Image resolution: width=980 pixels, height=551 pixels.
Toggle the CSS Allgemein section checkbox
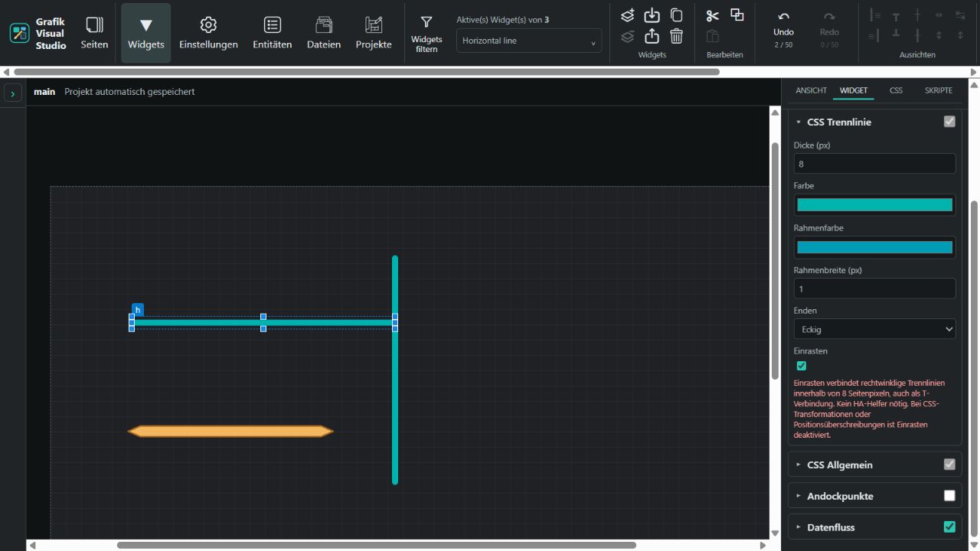pyautogui.click(x=949, y=465)
